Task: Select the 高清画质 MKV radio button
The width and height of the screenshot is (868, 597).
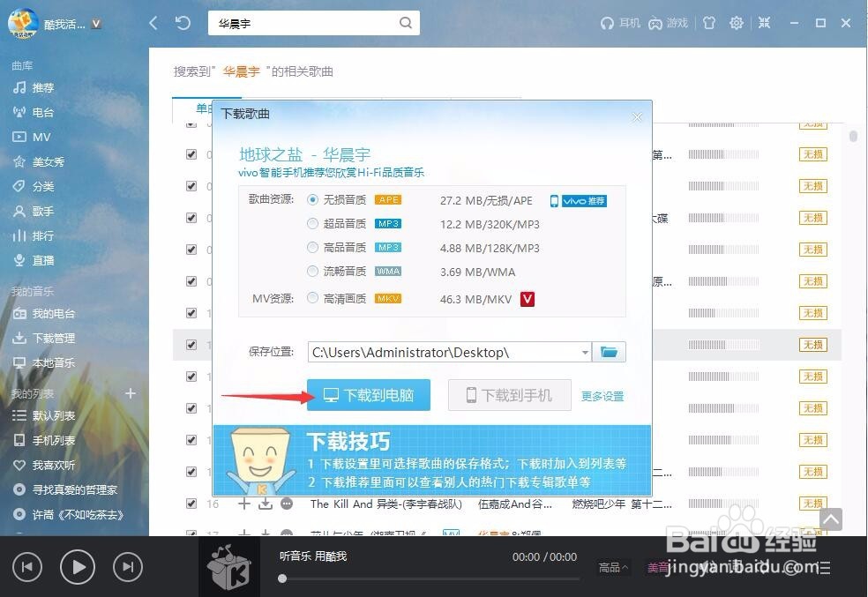Action: pyautogui.click(x=313, y=299)
